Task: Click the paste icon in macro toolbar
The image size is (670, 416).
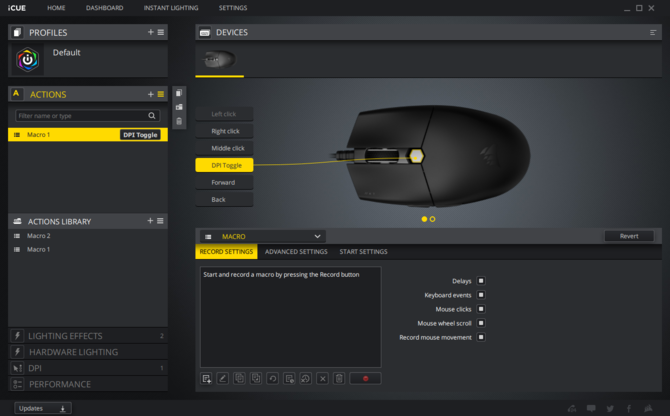Action: [x=256, y=378]
